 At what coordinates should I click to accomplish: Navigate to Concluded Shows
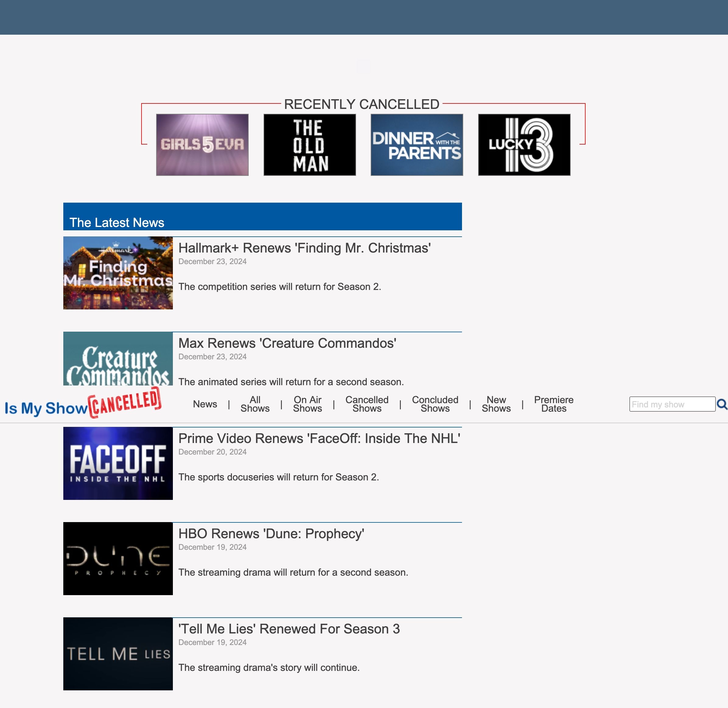pos(435,404)
